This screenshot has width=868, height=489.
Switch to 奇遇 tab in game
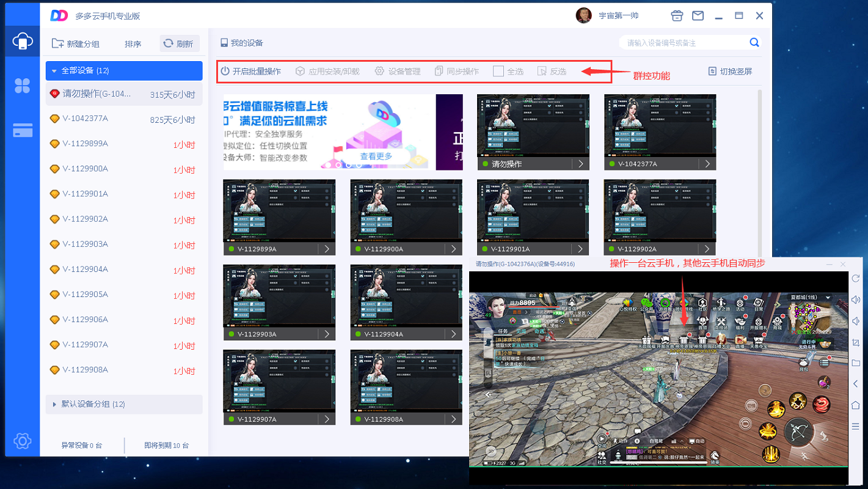tap(539, 331)
